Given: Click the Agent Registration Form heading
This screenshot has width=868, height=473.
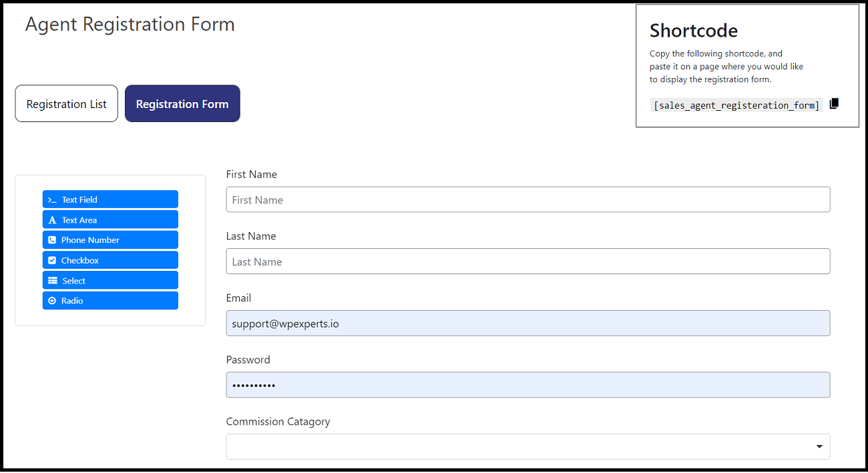Looking at the screenshot, I should (130, 25).
